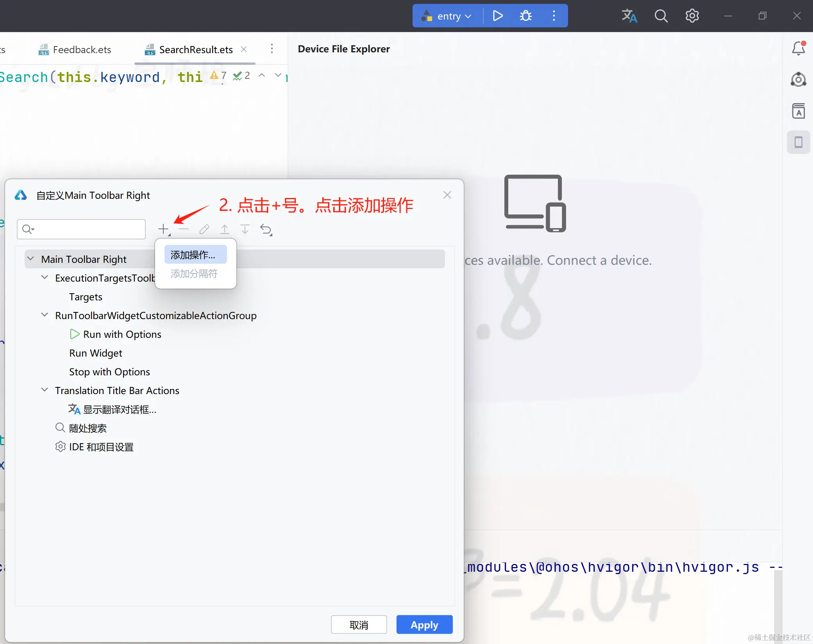
Task: Select the 随处搜索 tree item
Action: [88, 428]
